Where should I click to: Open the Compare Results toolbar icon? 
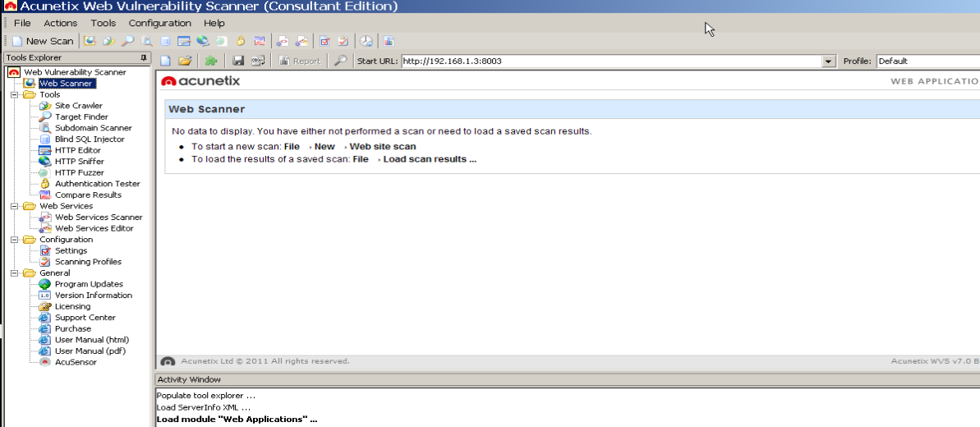pyautogui.click(x=259, y=41)
